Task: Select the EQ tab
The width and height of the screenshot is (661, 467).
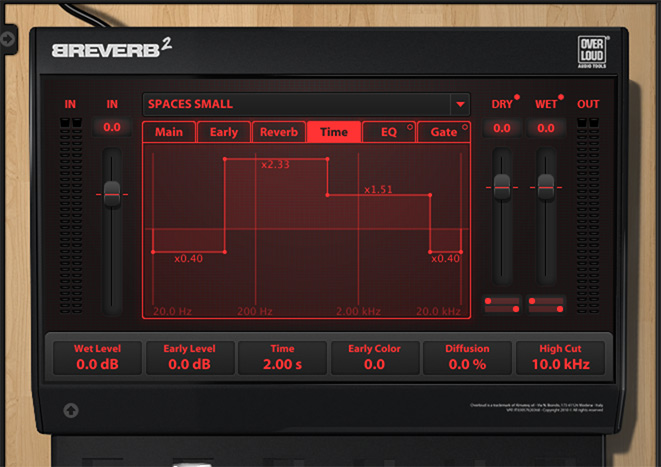Action: (x=387, y=132)
